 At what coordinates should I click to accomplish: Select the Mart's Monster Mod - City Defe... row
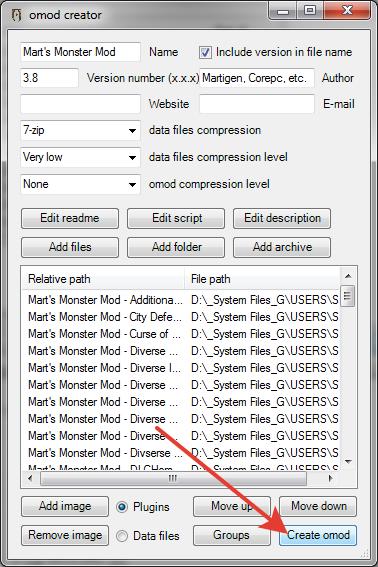tap(181, 317)
